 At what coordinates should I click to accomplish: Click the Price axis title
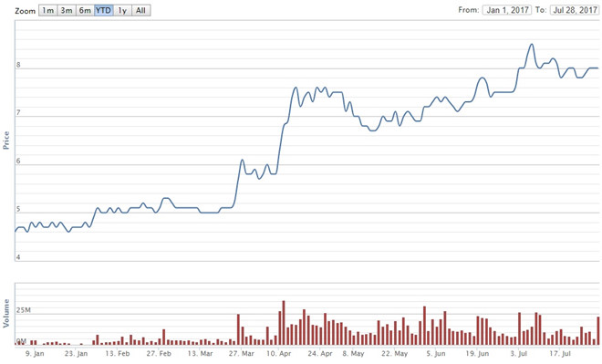(x=5, y=140)
